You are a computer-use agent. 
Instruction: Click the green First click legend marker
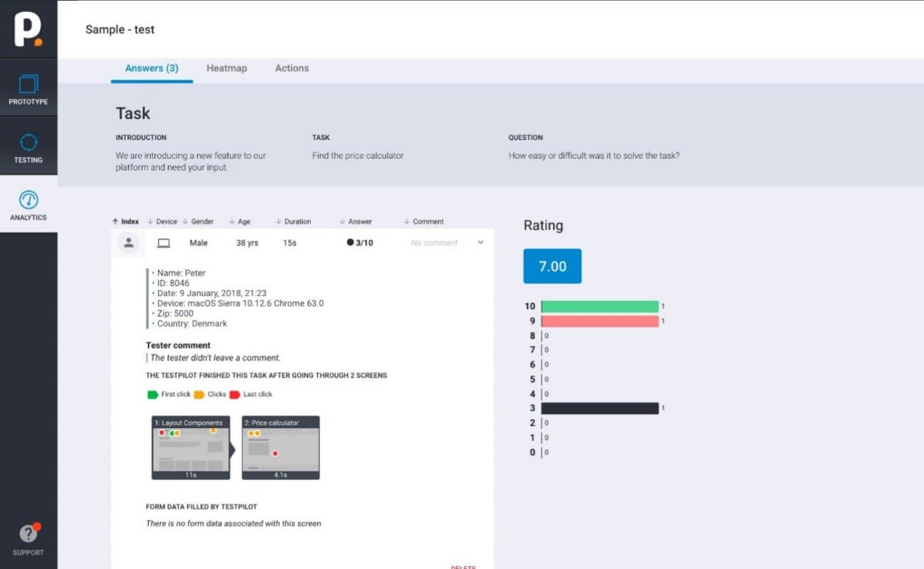[152, 394]
